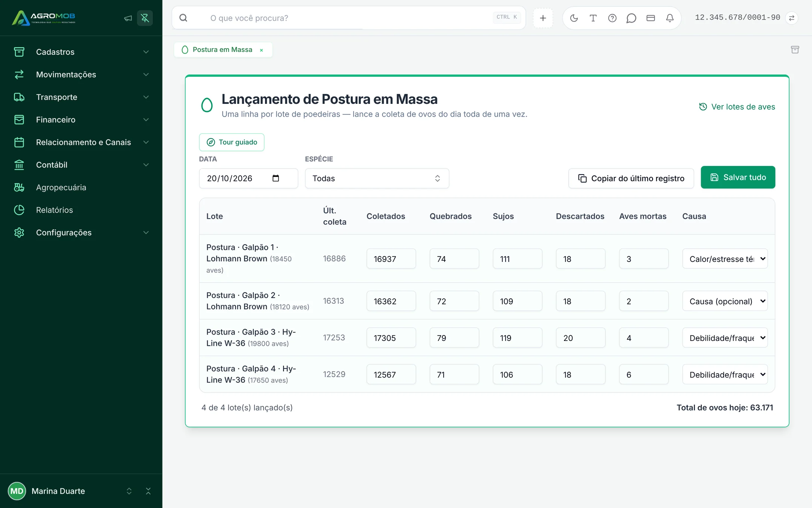The height and width of the screenshot is (508, 812).
Task: Open the Espécie dropdown set to Todas
Action: tap(377, 178)
